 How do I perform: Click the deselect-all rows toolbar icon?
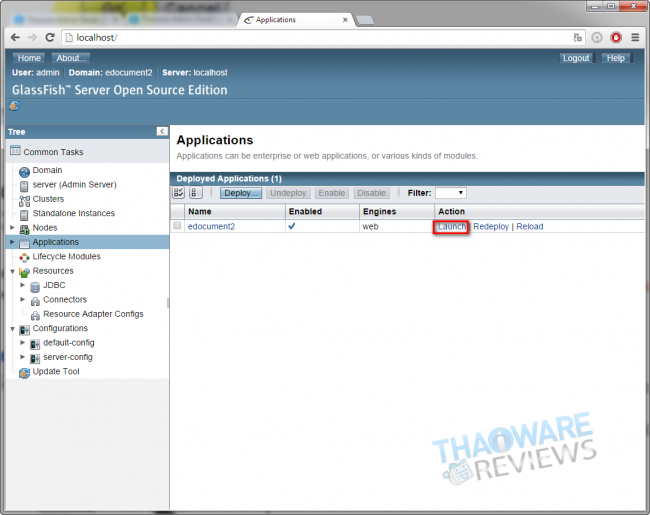pos(195,193)
